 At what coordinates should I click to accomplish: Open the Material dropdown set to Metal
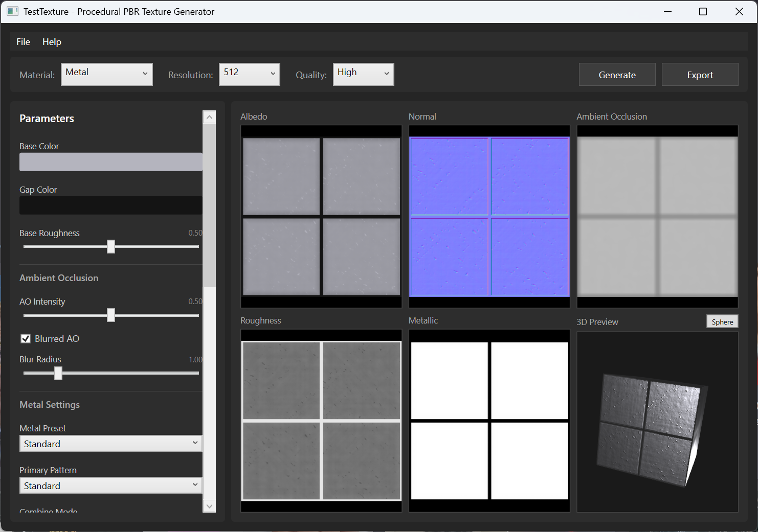(x=107, y=74)
